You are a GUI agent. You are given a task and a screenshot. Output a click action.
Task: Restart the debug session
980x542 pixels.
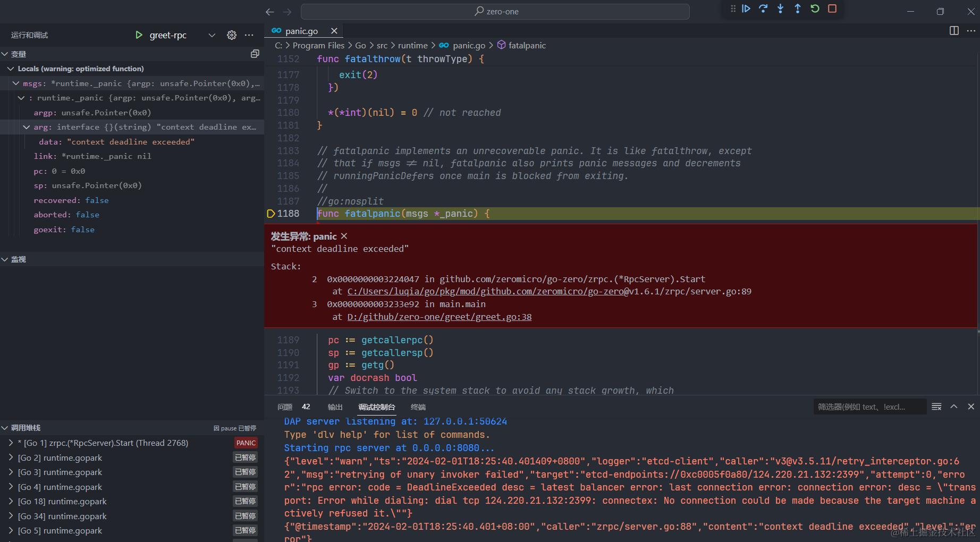pyautogui.click(x=815, y=9)
